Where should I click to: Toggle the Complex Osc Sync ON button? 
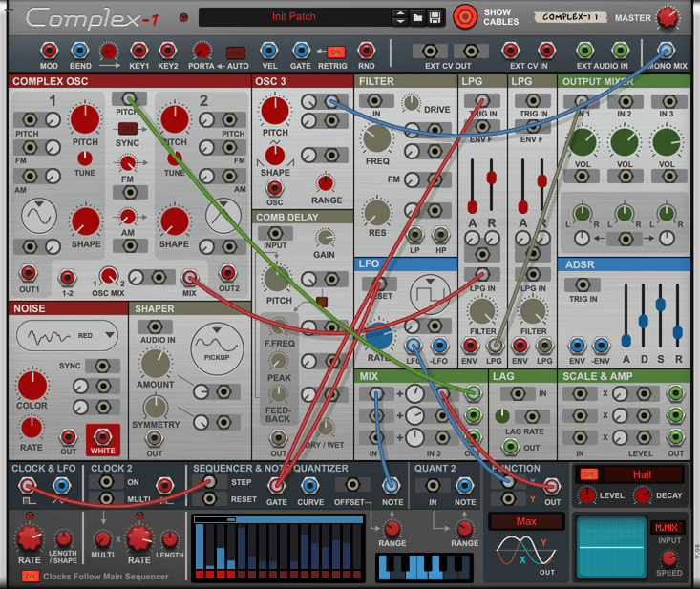128,129
